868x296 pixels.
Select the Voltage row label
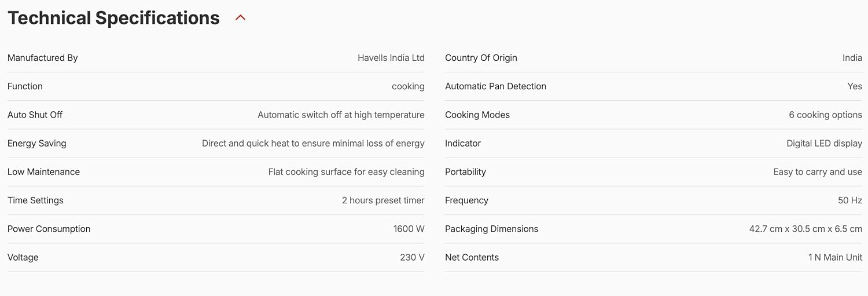coord(23,257)
